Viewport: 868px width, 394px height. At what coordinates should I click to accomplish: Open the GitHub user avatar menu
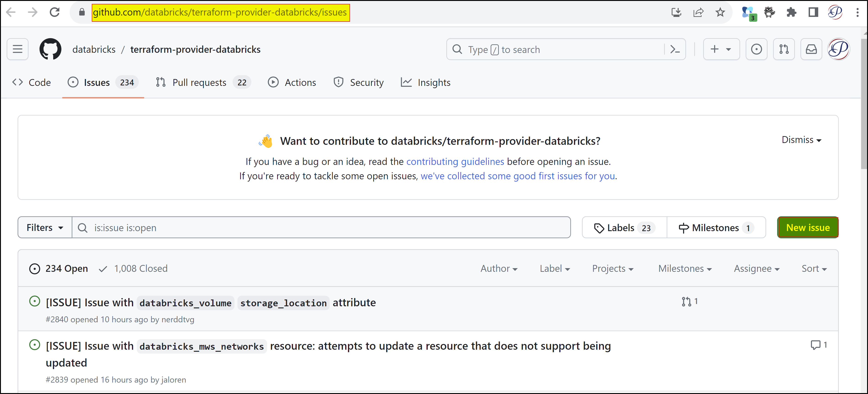pyautogui.click(x=839, y=49)
